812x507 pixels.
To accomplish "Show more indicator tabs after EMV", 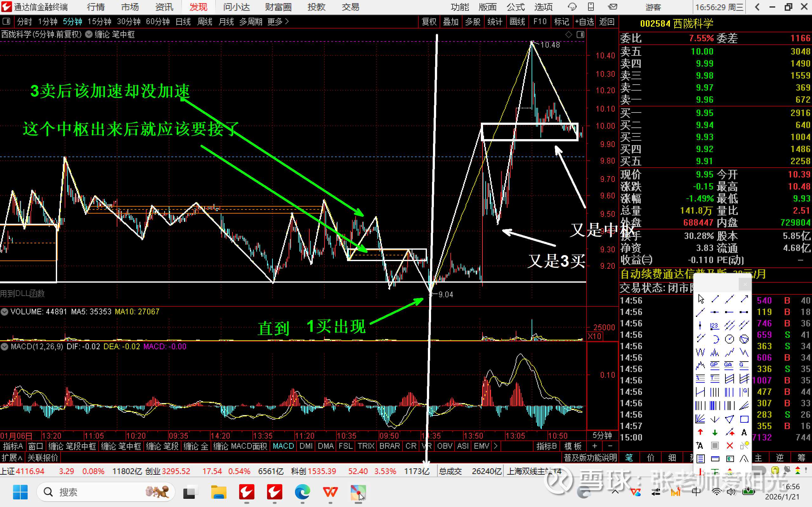I will coord(495,446).
